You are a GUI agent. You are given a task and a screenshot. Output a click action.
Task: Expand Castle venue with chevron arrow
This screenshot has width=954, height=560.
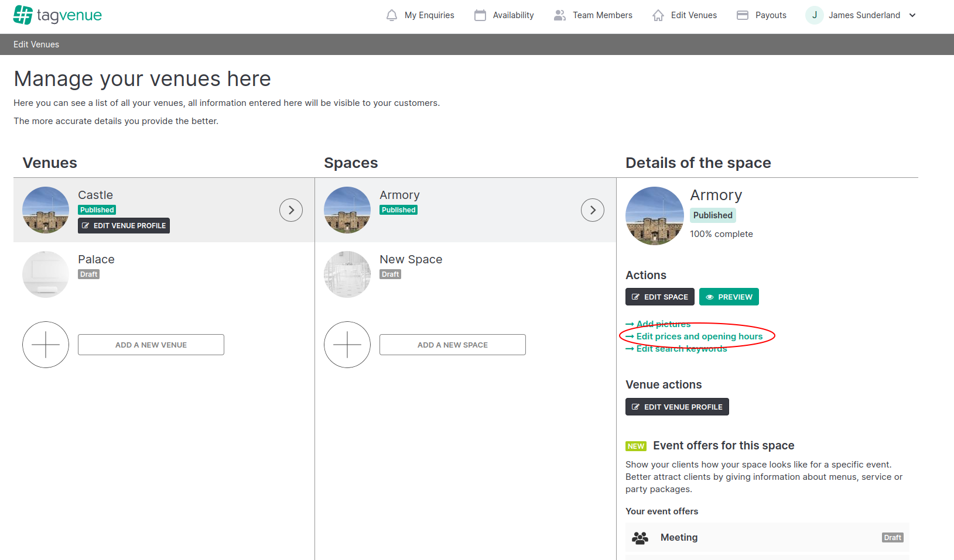[x=291, y=210]
